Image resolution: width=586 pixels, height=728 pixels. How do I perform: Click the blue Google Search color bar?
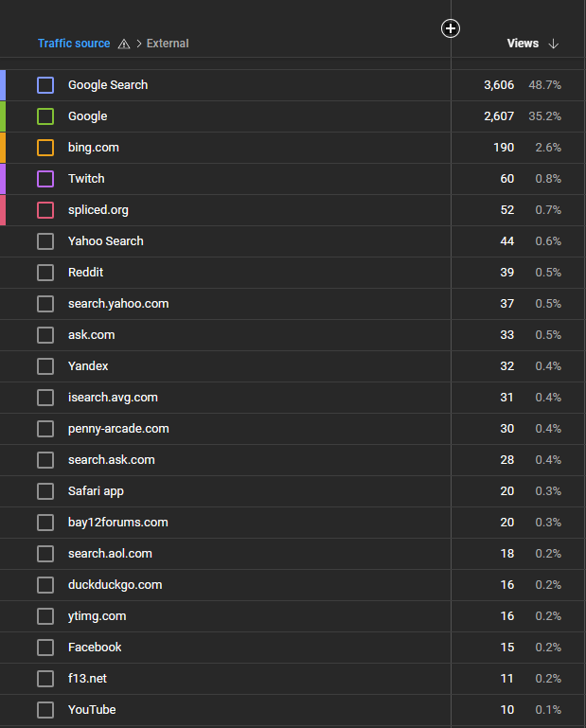[3, 85]
